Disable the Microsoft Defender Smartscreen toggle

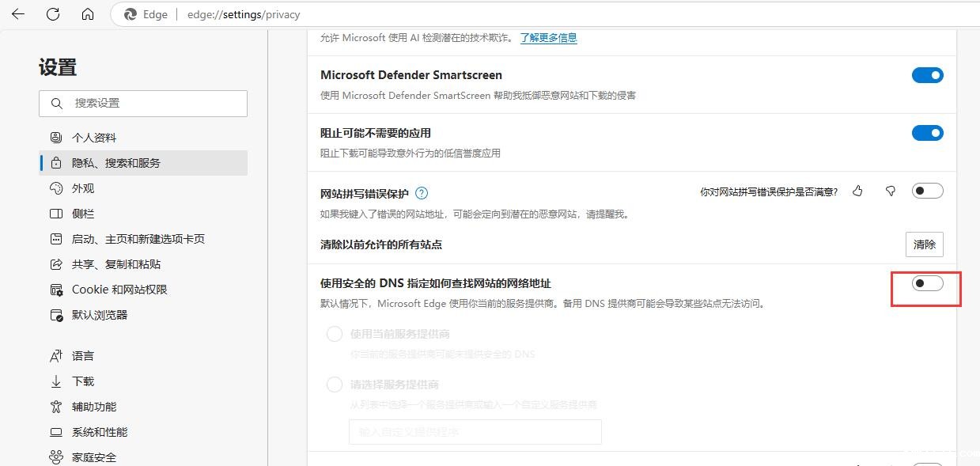point(928,75)
